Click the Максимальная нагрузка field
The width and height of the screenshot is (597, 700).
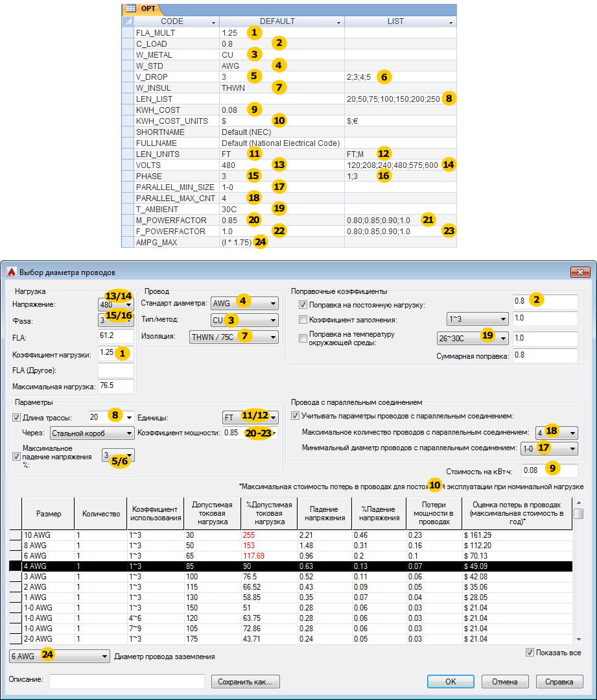click(115, 386)
